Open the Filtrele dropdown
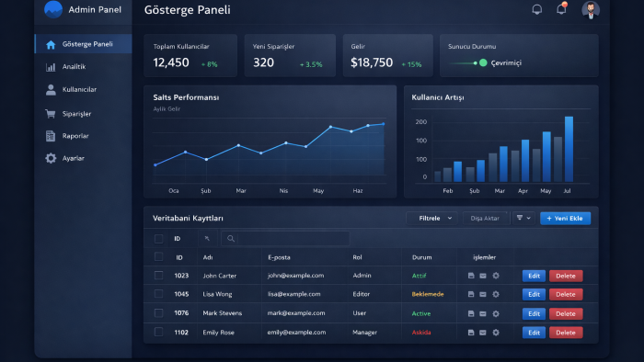 431,218
